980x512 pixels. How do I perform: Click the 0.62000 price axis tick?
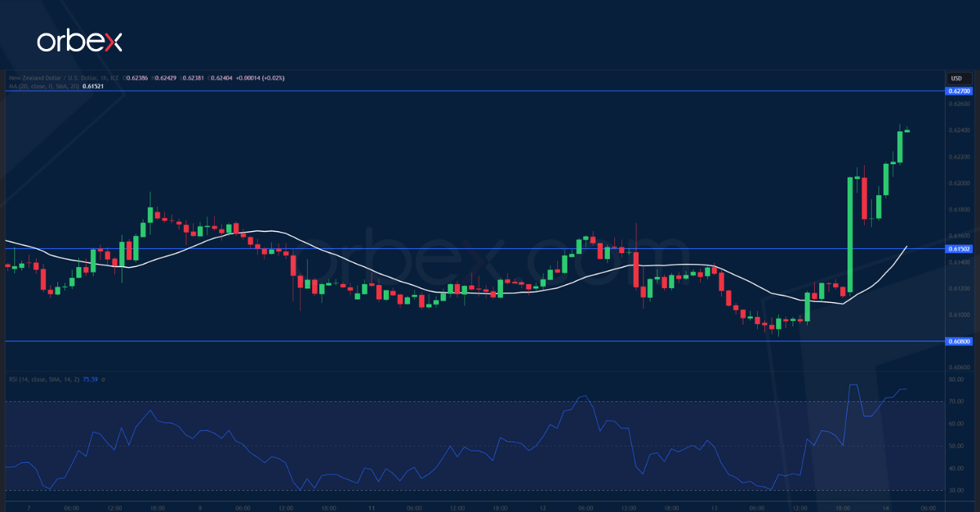959,183
